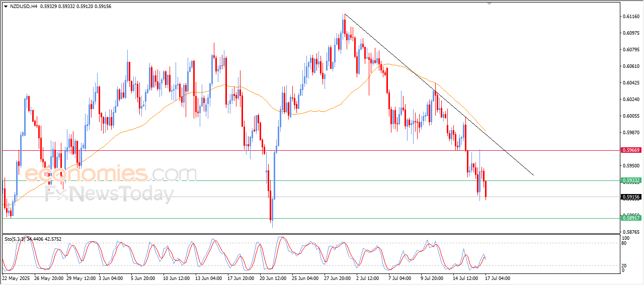The width and height of the screenshot is (644, 285).
Task: Click the 25 Jun 04:00 time label
Action: [x=306, y=277]
